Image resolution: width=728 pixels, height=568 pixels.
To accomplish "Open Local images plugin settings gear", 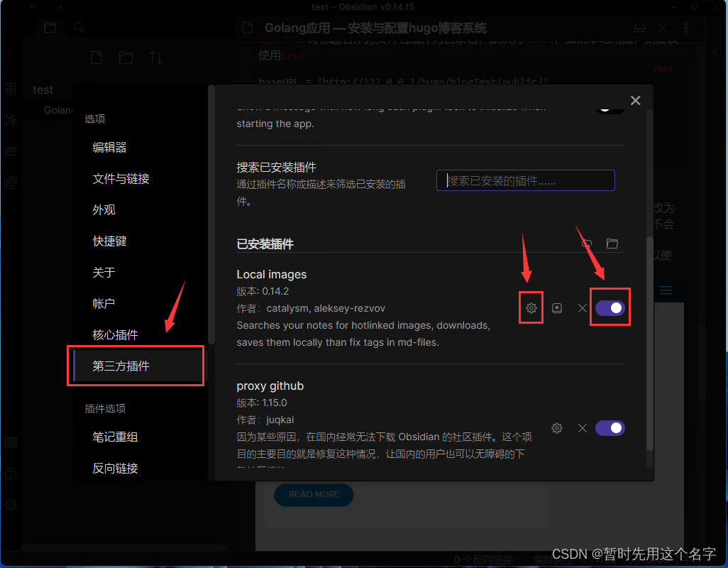I will pyautogui.click(x=531, y=307).
